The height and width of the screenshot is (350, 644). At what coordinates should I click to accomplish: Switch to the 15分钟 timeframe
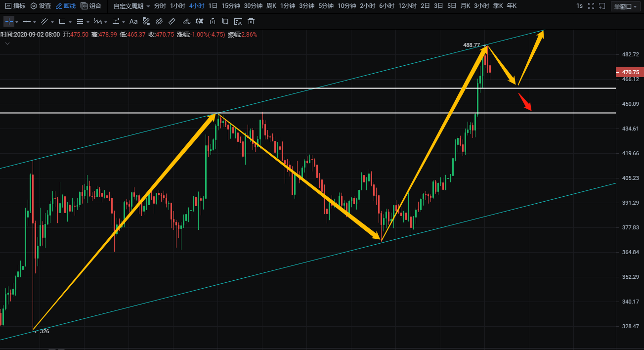231,6
